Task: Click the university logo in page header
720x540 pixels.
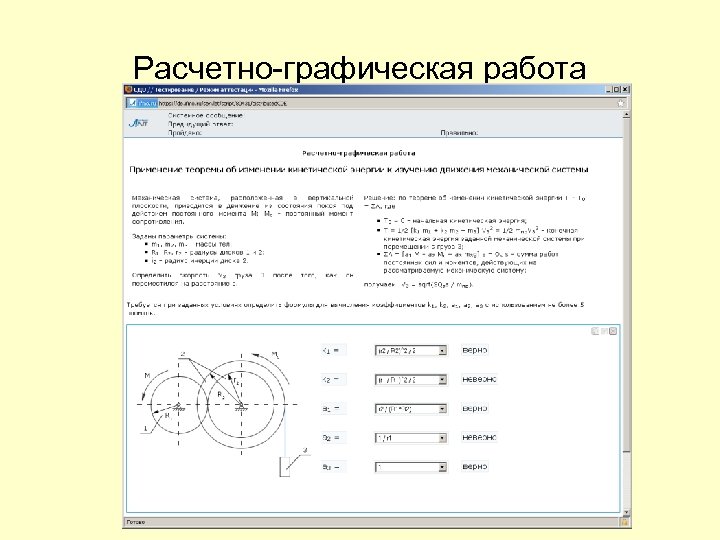Action: click(139, 123)
